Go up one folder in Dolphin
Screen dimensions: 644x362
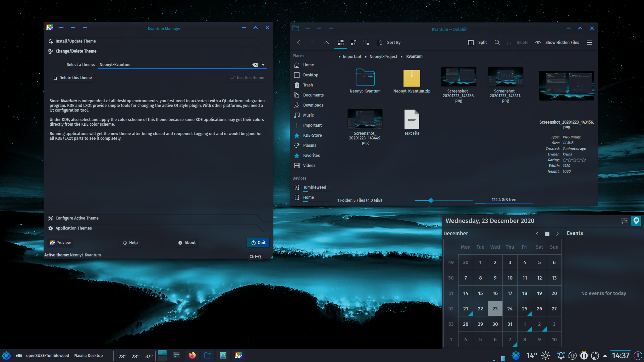click(326, 43)
